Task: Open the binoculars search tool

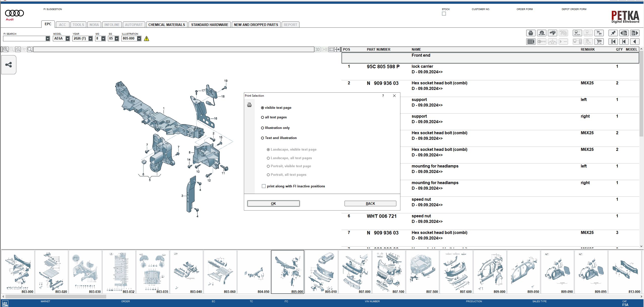Action: point(552,33)
